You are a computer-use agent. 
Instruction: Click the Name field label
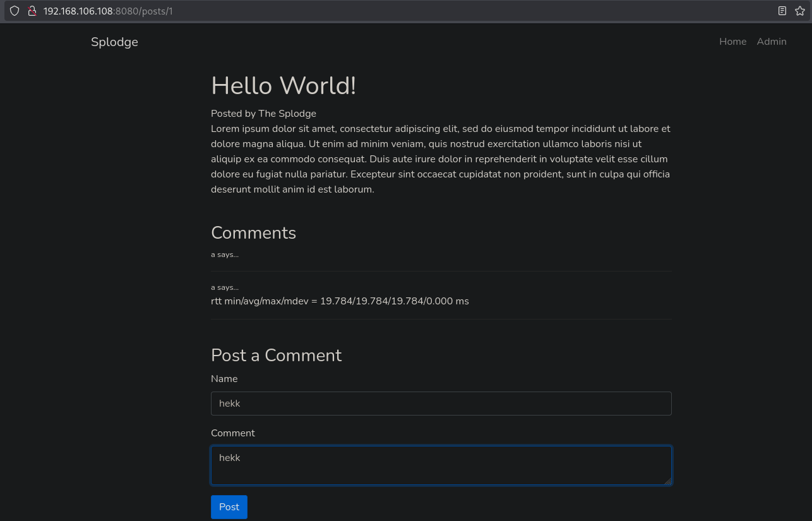click(224, 379)
